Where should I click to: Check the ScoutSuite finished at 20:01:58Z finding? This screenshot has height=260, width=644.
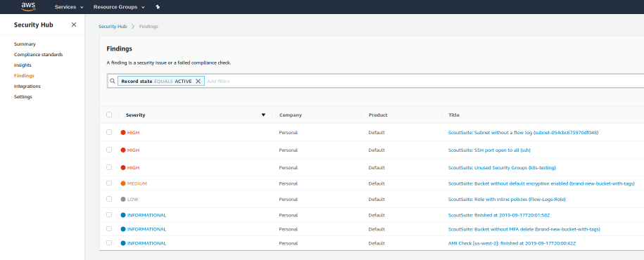point(109,214)
